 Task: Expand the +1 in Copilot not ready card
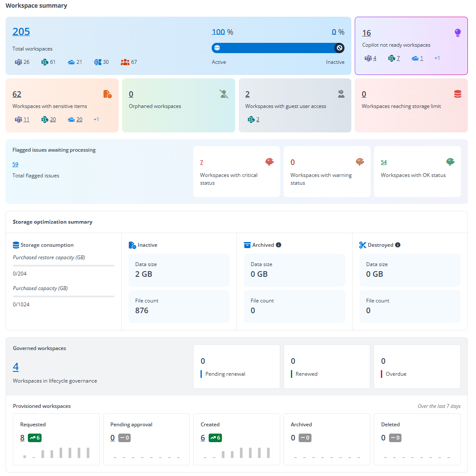pyautogui.click(x=437, y=58)
